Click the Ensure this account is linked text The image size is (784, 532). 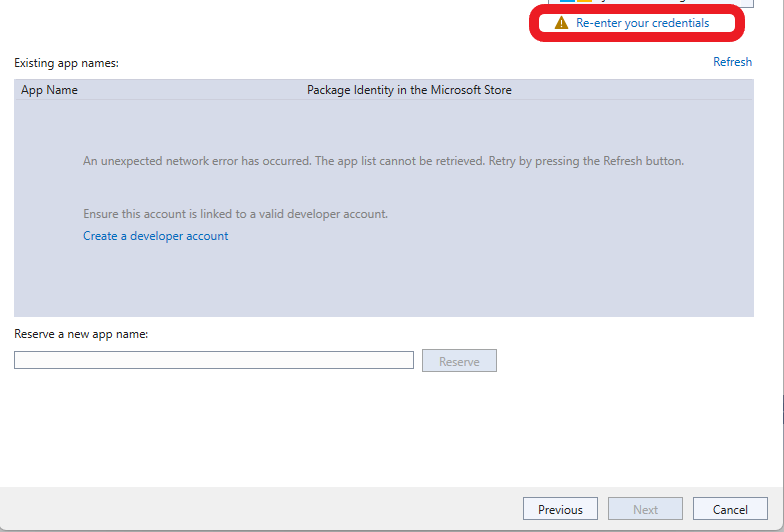point(235,214)
